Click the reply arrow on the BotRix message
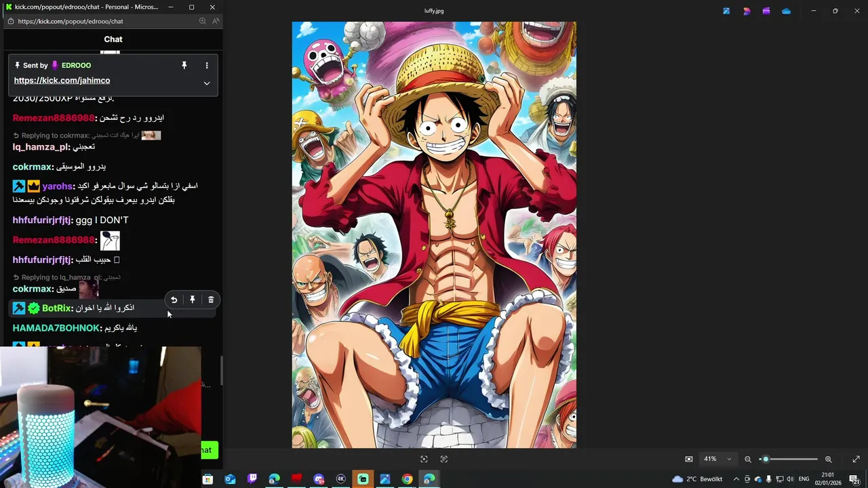Viewport: 868px width, 488px height. tap(174, 300)
